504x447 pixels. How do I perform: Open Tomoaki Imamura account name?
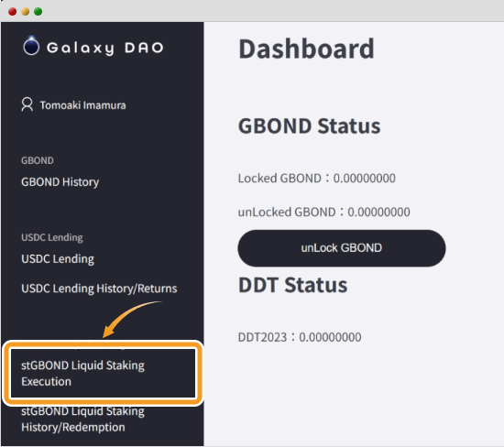pyautogui.click(x=82, y=105)
